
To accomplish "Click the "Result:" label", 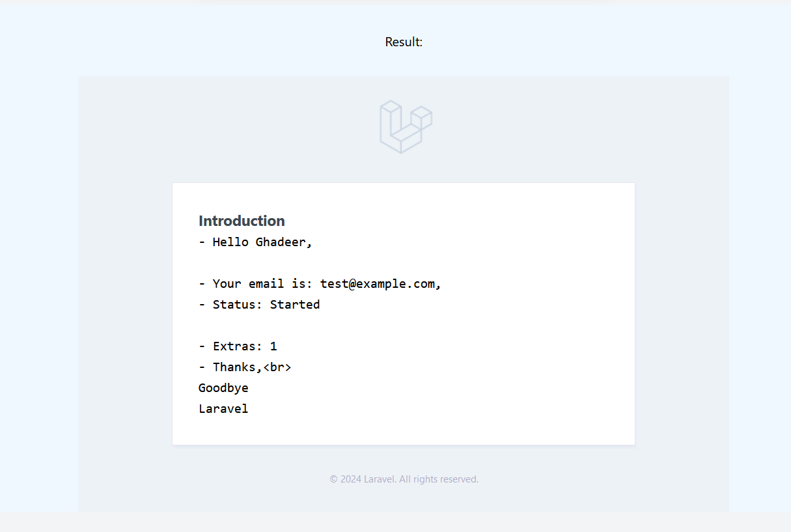I will coord(404,42).
